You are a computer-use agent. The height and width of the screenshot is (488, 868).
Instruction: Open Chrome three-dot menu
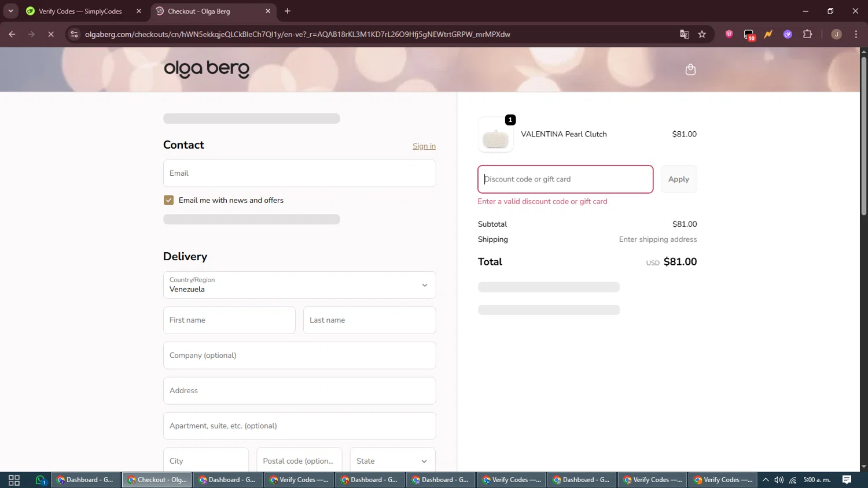(x=856, y=34)
